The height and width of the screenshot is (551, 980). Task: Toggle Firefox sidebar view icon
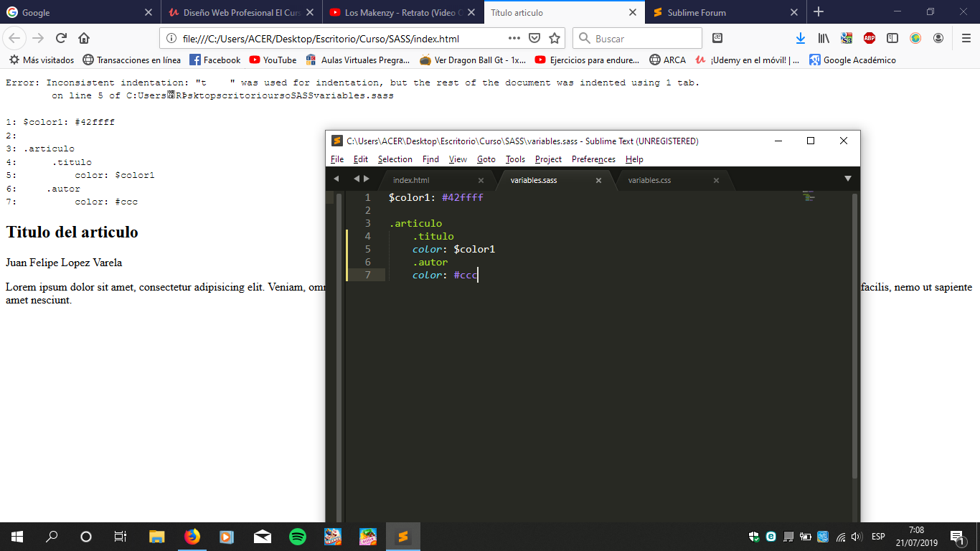[x=892, y=39]
